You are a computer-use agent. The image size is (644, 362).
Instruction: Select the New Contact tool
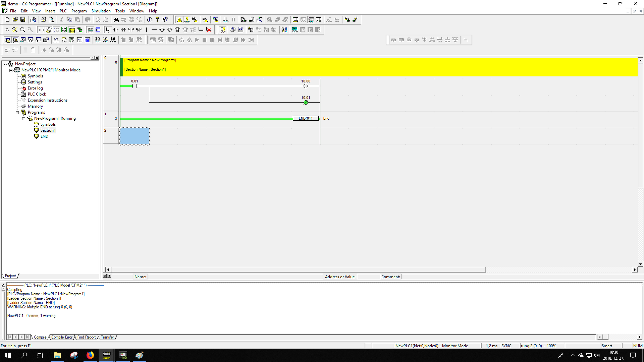(x=116, y=30)
